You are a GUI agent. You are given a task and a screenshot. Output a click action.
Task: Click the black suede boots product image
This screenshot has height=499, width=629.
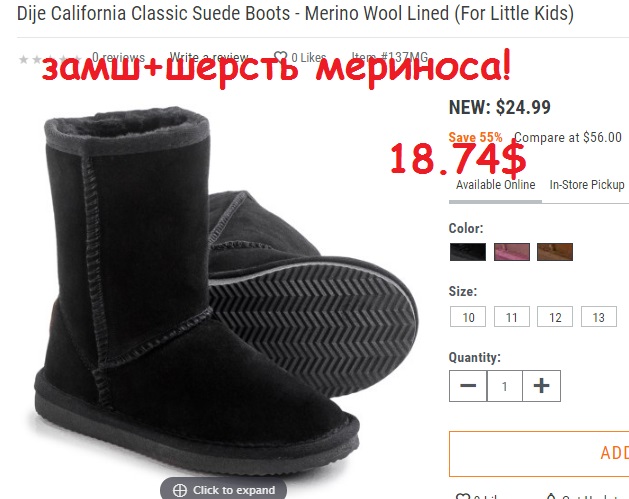pos(200,300)
